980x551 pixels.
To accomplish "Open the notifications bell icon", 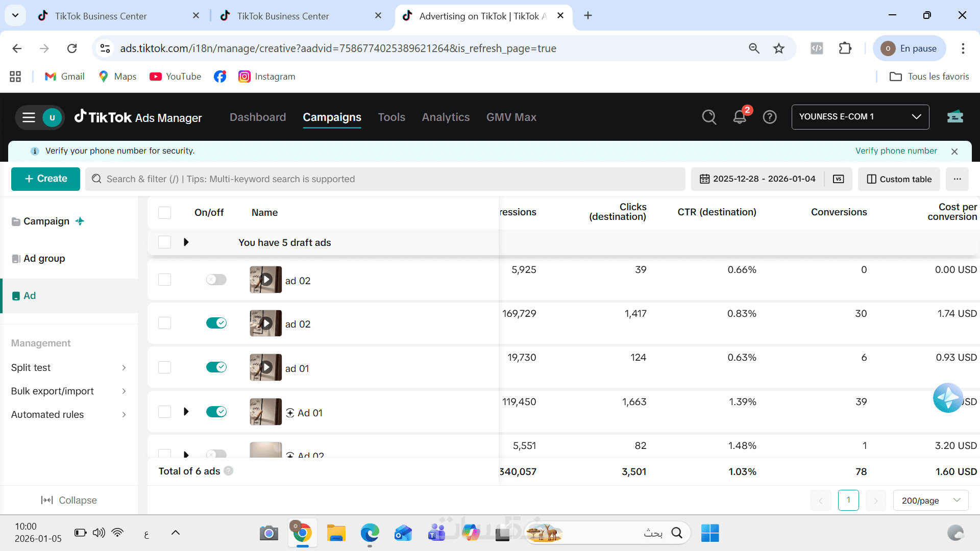I will coord(739,117).
